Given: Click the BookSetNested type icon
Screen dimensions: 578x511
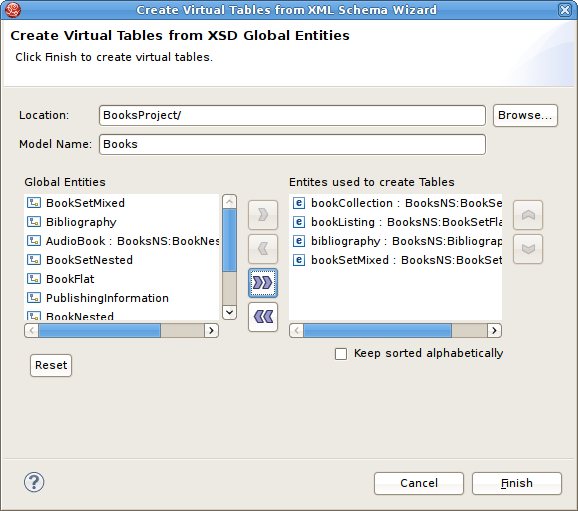Looking at the screenshot, I should coord(34,260).
